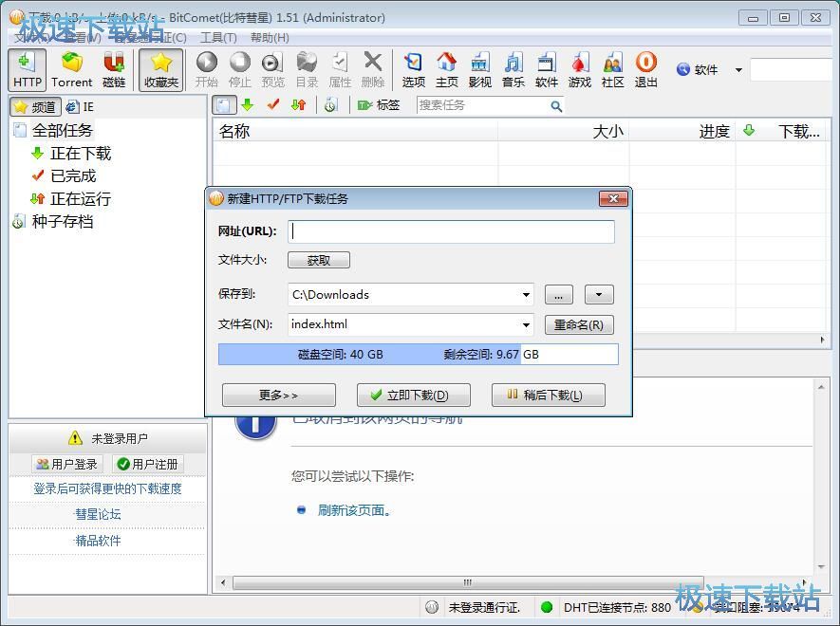Open new HTTP download task
The image size is (840, 626).
[27, 69]
